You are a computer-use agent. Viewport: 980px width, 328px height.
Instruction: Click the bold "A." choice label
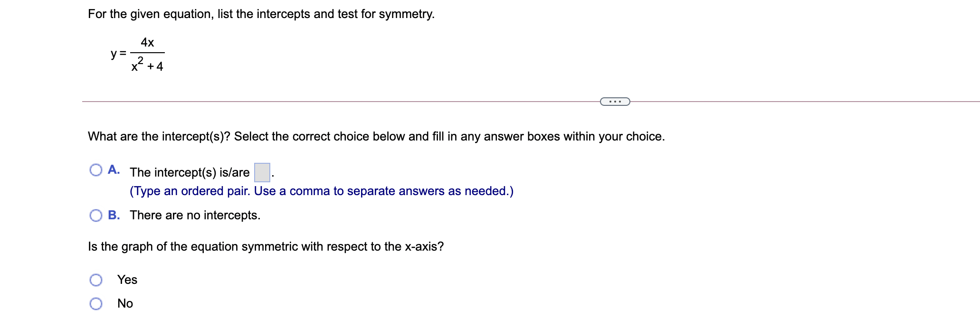(114, 170)
